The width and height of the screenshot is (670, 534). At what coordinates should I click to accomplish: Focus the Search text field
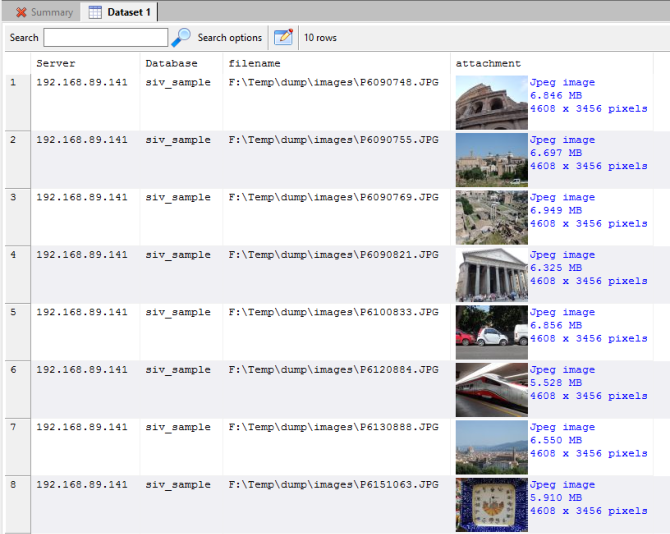tap(105, 38)
